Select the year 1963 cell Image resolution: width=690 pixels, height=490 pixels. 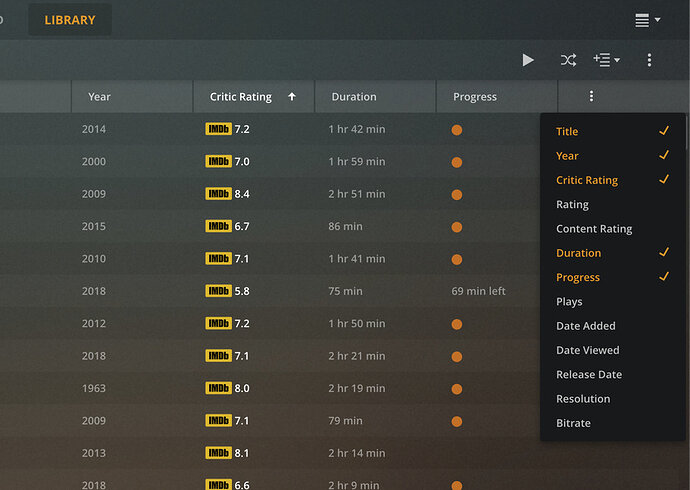(x=94, y=388)
